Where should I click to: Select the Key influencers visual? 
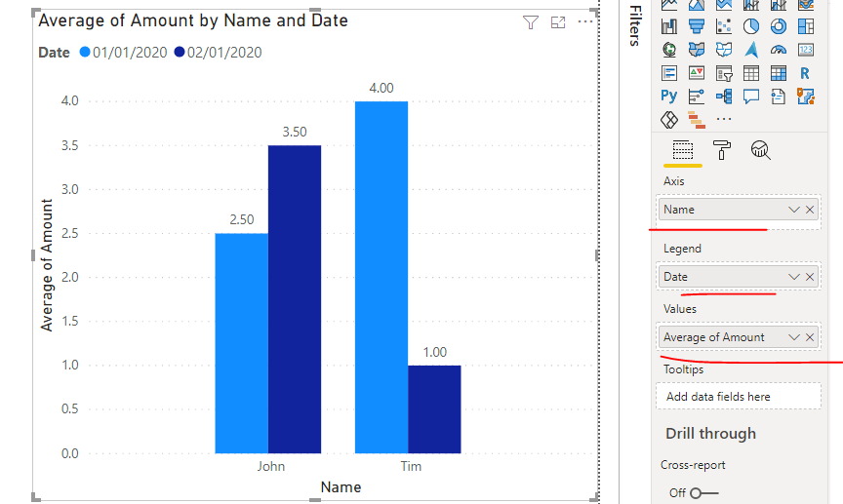click(697, 97)
